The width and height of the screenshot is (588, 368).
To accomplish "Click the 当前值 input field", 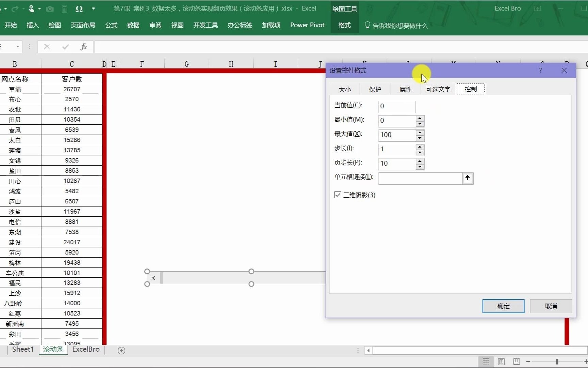I will coord(397,106).
